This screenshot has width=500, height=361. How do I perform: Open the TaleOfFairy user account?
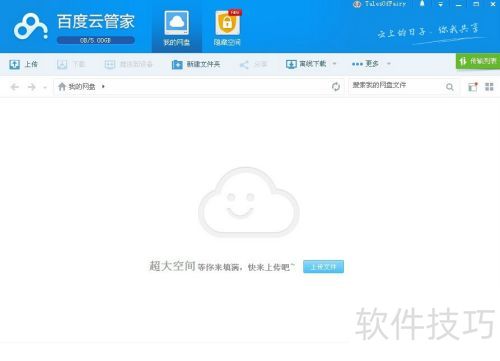click(380, 4)
